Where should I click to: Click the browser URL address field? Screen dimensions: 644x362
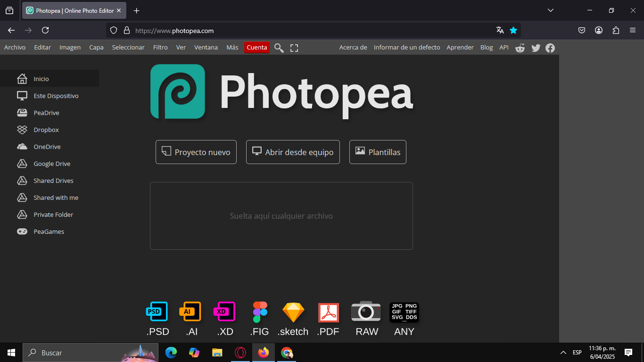point(314,30)
